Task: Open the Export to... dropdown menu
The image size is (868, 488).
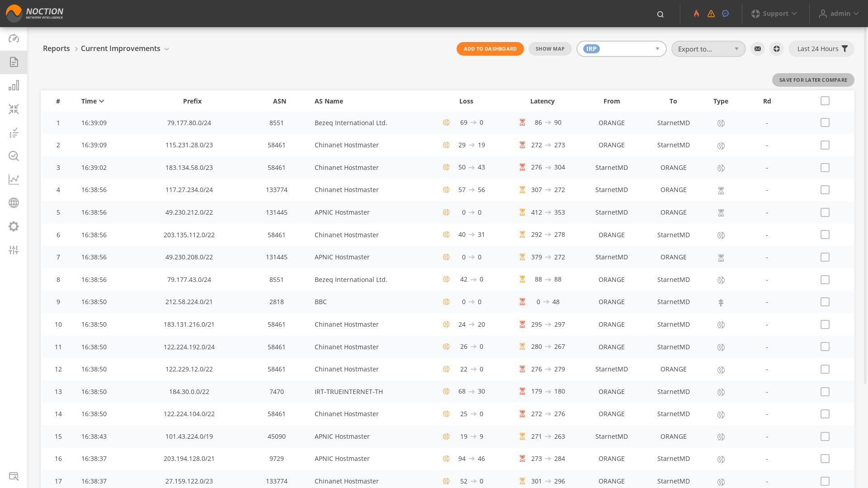Action: pos(708,48)
